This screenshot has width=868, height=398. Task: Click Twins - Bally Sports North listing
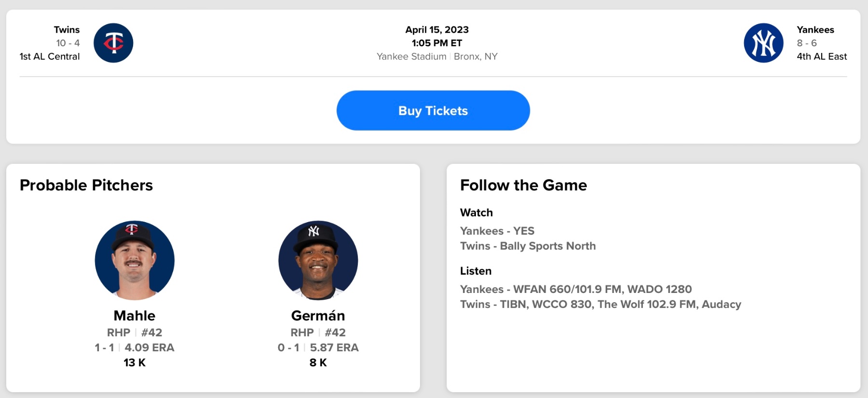(528, 246)
